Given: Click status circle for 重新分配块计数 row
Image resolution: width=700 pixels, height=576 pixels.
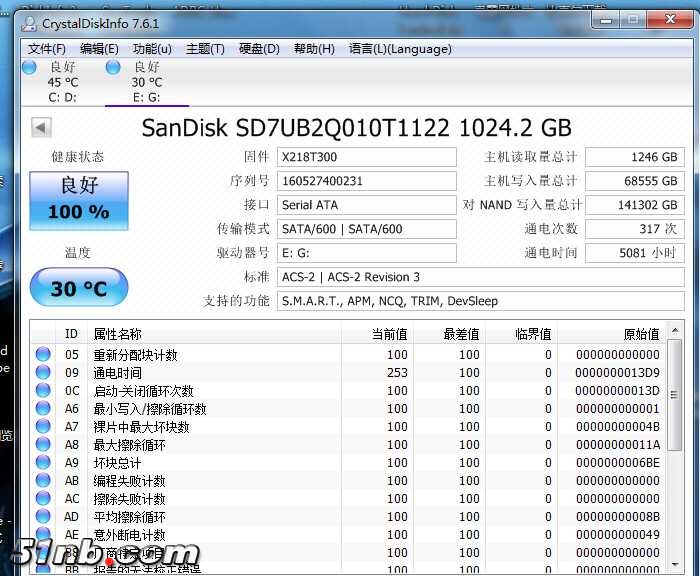Looking at the screenshot, I should [x=43, y=355].
